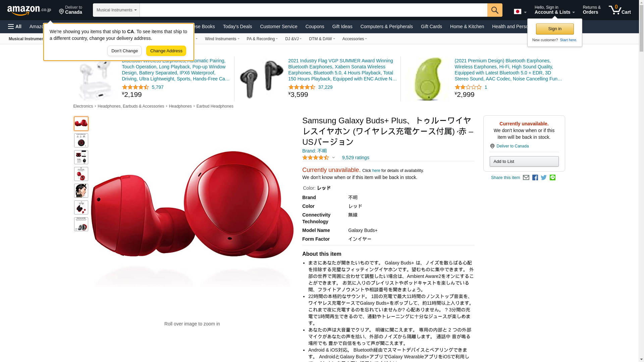Click the yellow Sign in button
The height and width of the screenshot is (362, 644).
click(x=555, y=29)
